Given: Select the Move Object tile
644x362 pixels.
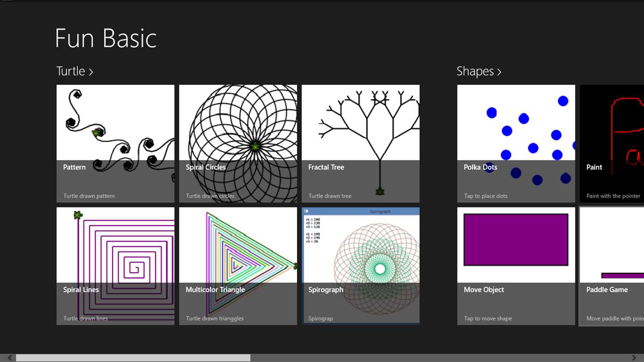Looking at the screenshot, I should click(516, 266).
